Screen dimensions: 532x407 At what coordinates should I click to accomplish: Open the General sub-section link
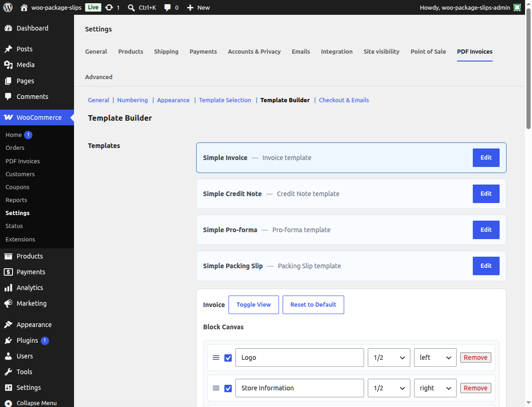(x=99, y=100)
